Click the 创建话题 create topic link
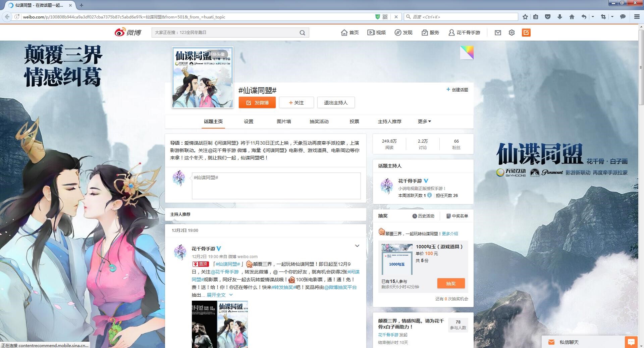This screenshot has width=644, height=348. pos(457,90)
